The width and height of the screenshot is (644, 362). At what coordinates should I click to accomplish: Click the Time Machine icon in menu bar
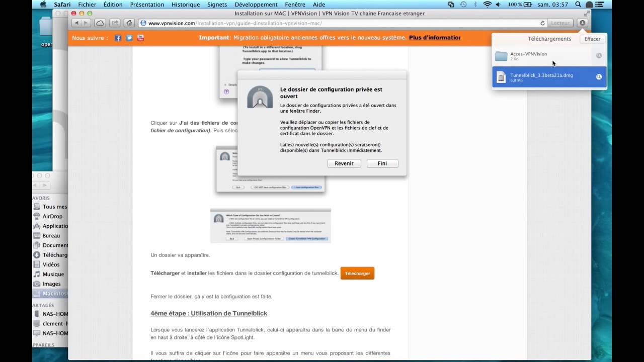463,5
